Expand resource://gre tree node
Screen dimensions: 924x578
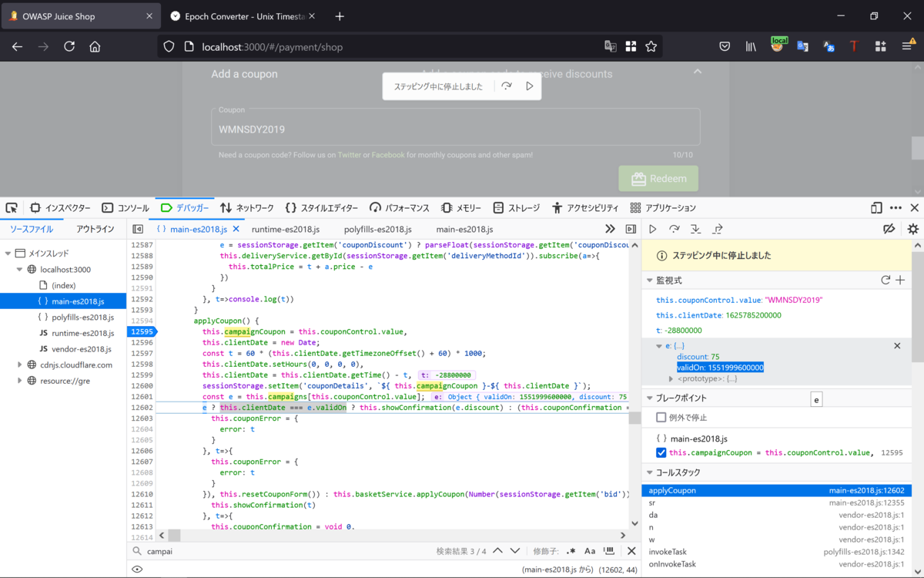click(x=20, y=381)
